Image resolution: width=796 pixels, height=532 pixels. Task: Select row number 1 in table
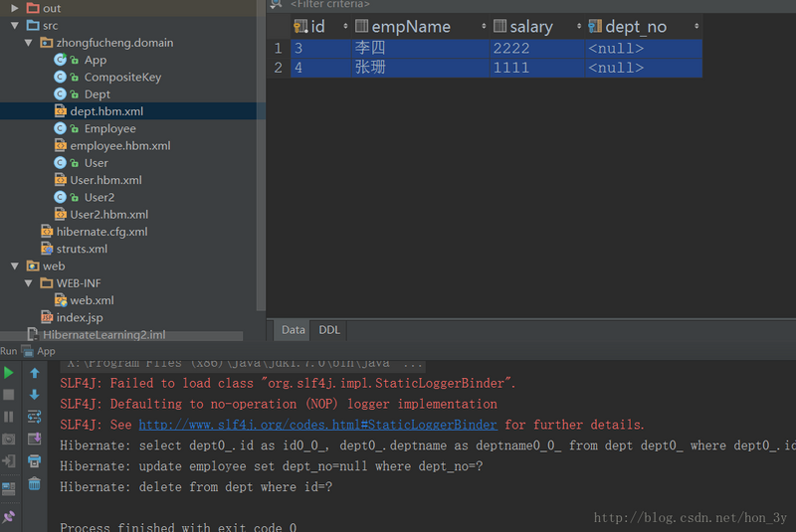(x=278, y=48)
